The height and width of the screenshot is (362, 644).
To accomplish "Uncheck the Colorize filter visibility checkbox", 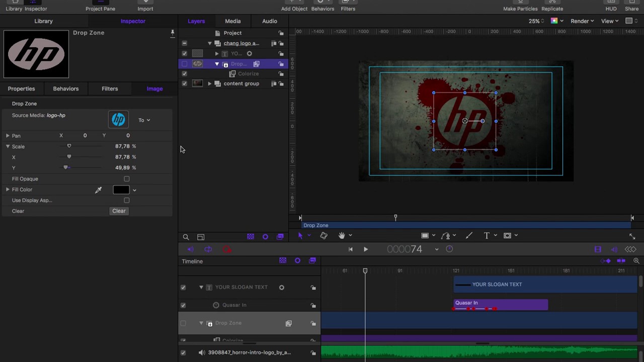I will tap(184, 73).
